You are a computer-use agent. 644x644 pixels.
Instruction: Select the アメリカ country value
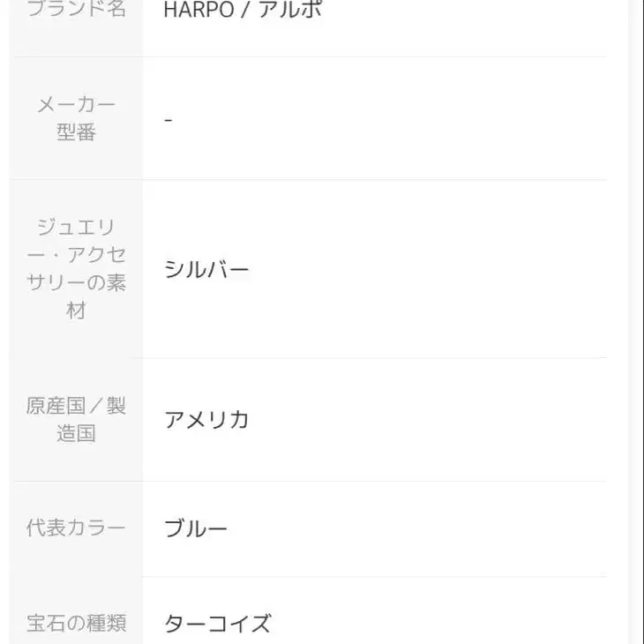pos(207,419)
